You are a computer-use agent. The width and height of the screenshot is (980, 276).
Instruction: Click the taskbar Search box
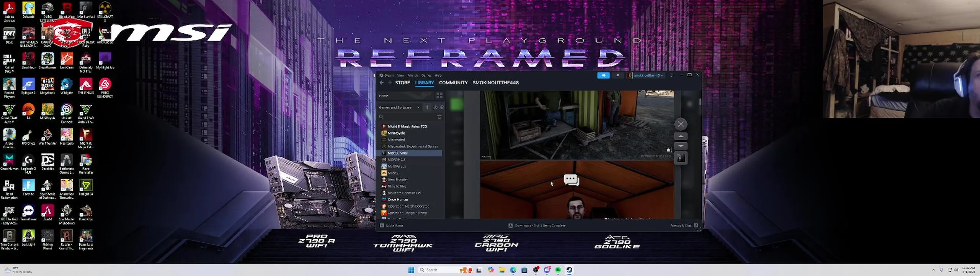pyautogui.click(x=445, y=270)
